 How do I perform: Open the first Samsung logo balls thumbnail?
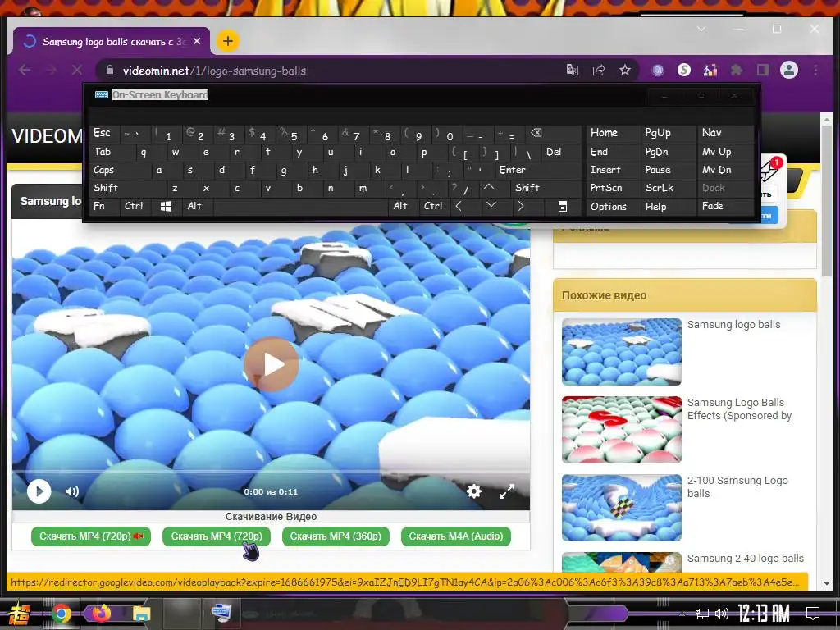click(x=622, y=351)
